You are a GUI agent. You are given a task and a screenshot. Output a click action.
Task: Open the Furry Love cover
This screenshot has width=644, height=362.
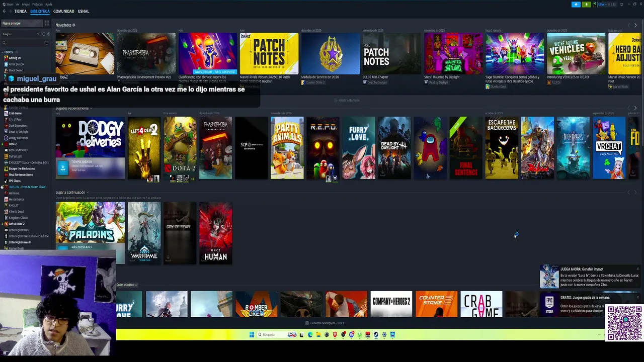coord(359,148)
